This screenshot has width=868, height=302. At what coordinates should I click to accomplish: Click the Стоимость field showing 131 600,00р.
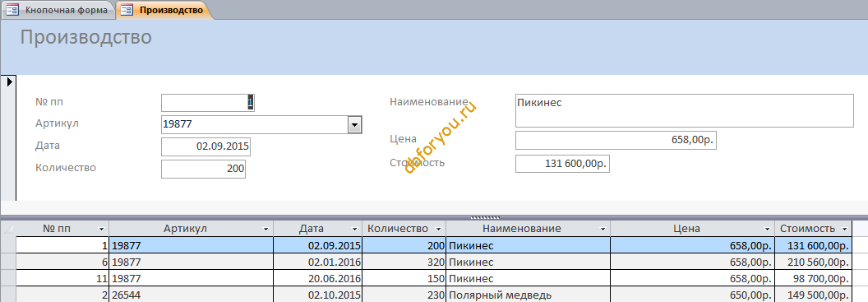(x=562, y=164)
